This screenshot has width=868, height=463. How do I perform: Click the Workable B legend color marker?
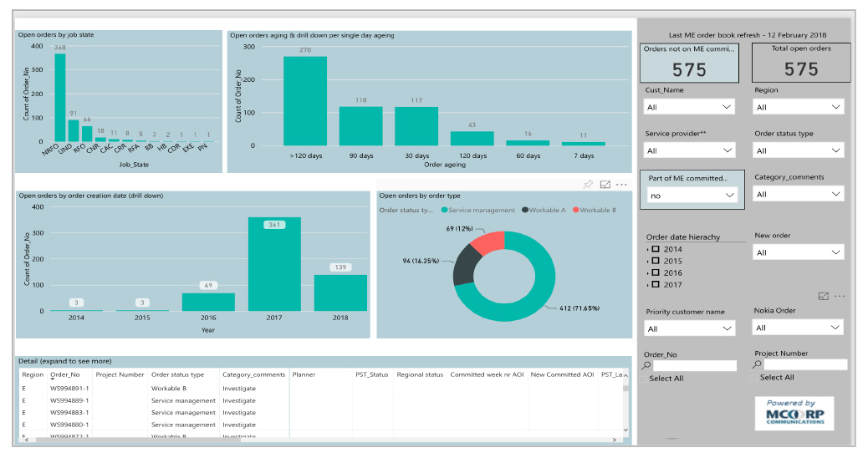574,210
